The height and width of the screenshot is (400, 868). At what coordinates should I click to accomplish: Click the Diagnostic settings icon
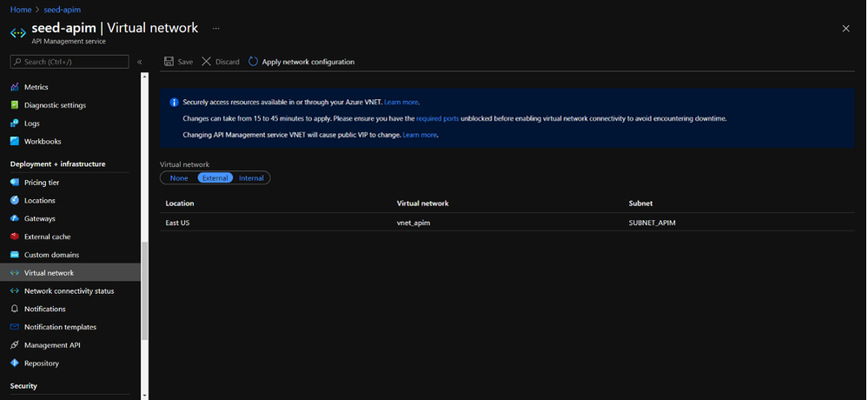15,105
